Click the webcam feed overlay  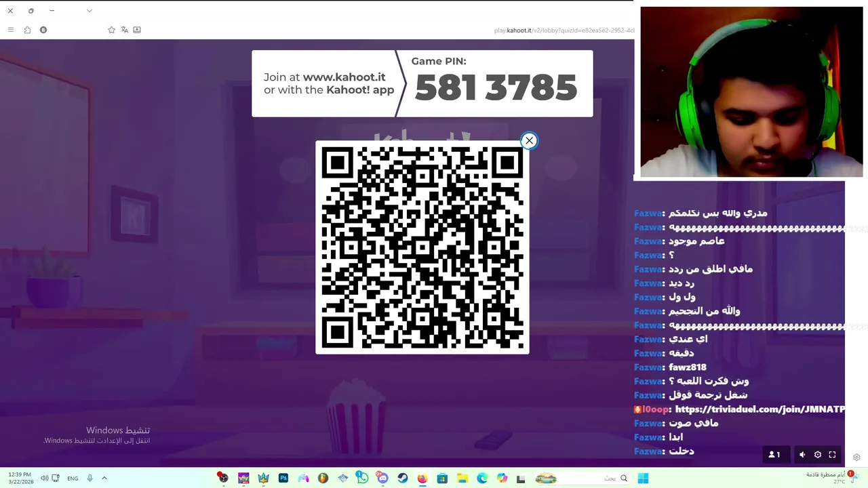pyautogui.click(x=751, y=92)
